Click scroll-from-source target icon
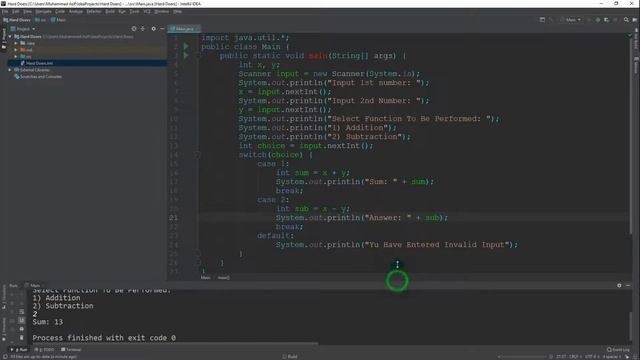This screenshot has height=360, width=640. click(134, 29)
